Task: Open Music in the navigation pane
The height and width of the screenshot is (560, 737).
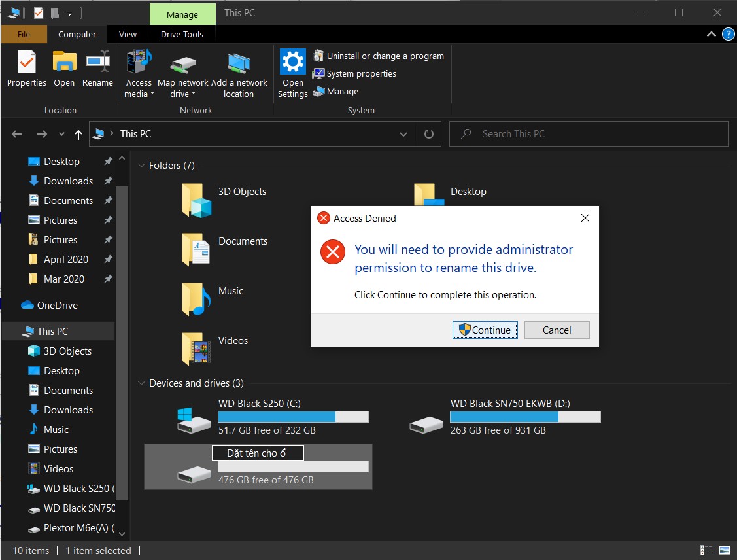Action: tap(56, 430)
